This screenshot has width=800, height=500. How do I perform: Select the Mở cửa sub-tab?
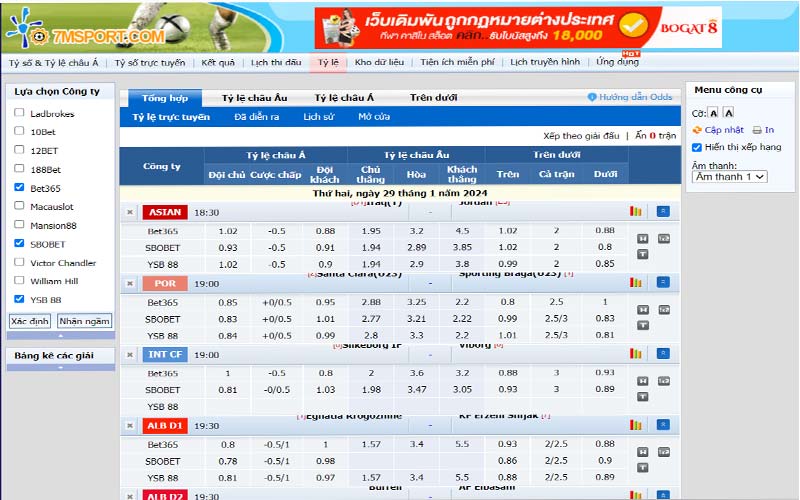tap(374, 117)
